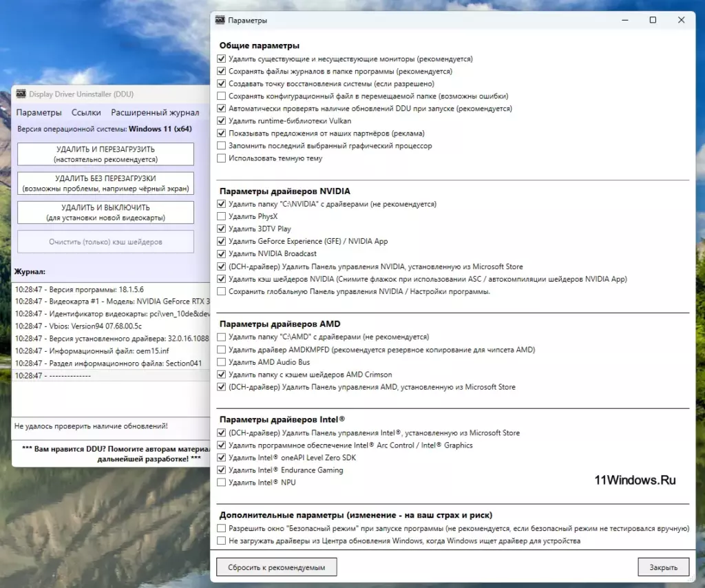Screen dimensions: 705x588
Task: Click the Закрыть button
Action: click(x=664, y=567)
